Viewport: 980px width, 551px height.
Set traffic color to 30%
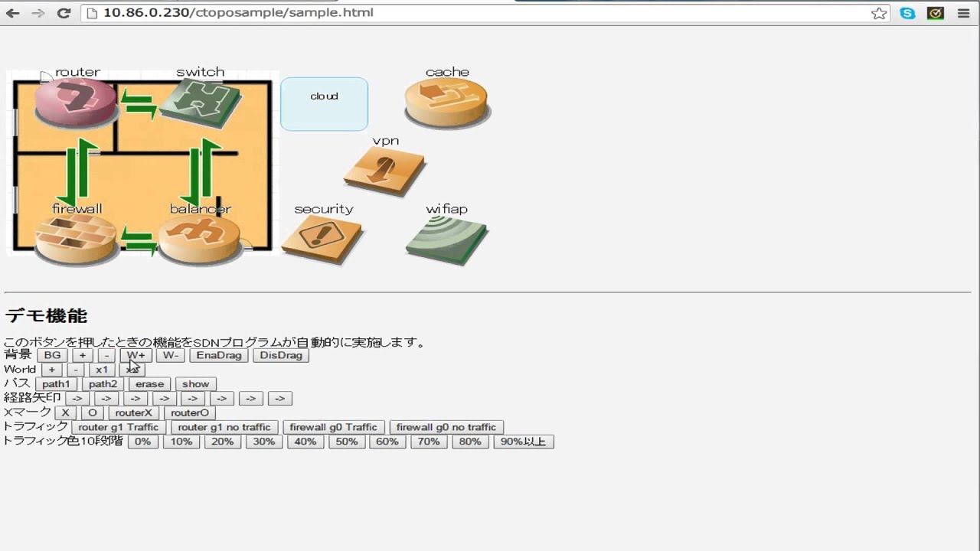264,442
